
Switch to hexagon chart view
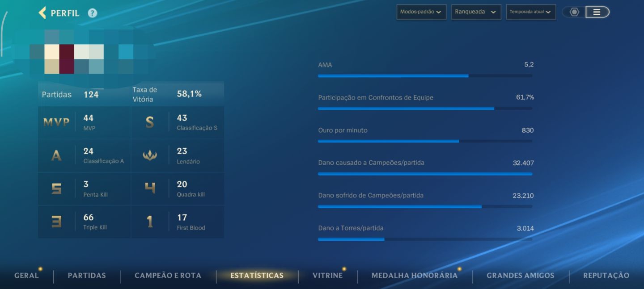pos(574,12)
